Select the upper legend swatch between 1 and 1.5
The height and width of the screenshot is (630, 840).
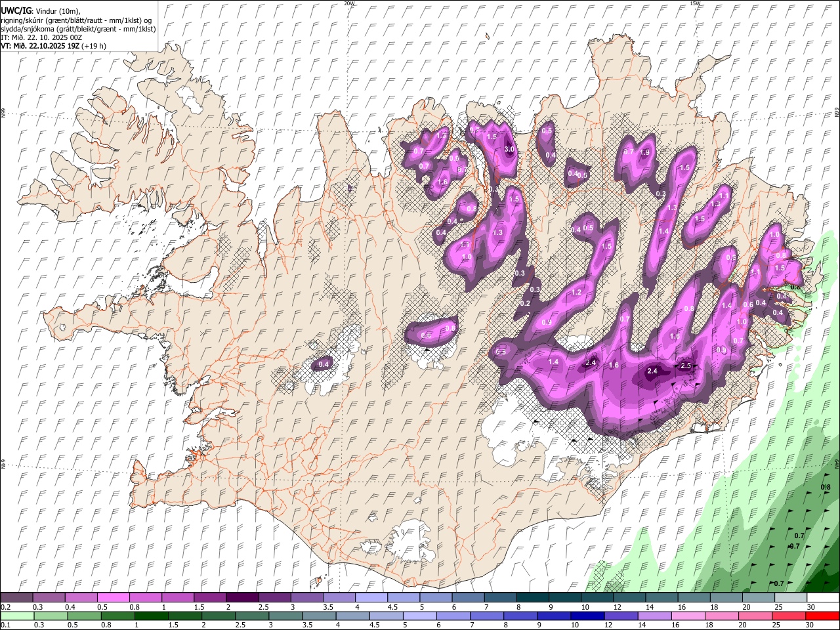178,598
